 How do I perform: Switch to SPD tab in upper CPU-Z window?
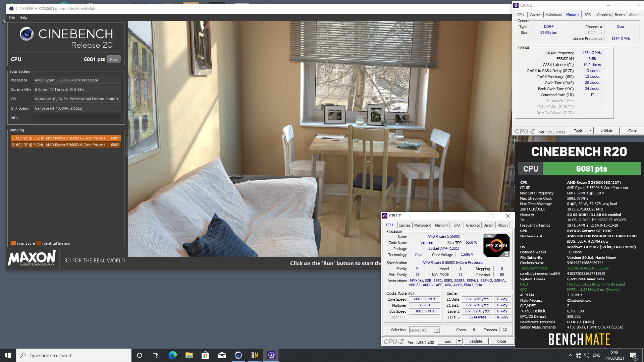588,15
